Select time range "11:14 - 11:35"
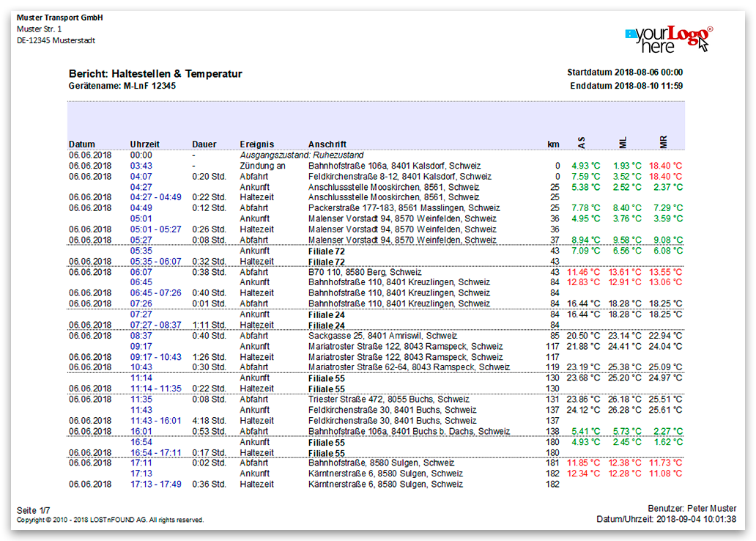This screenshot has height=541, width=756. (156, 389)
